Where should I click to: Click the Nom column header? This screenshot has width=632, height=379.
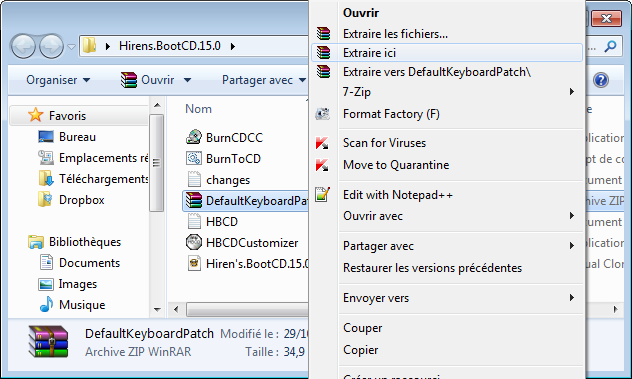click(198, 109)
